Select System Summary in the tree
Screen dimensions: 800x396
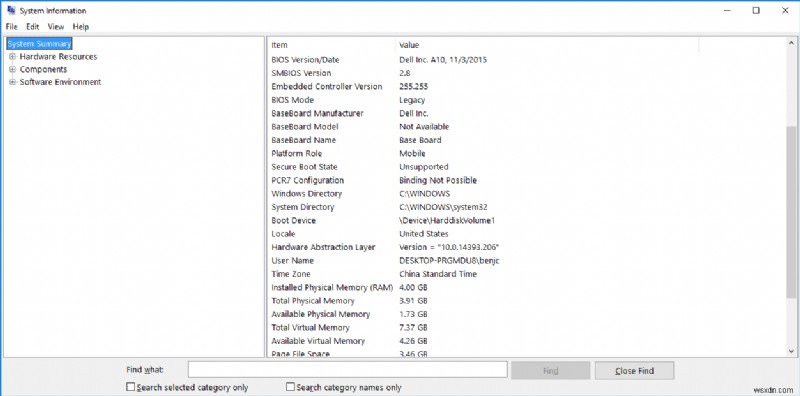tap(39, 44)
